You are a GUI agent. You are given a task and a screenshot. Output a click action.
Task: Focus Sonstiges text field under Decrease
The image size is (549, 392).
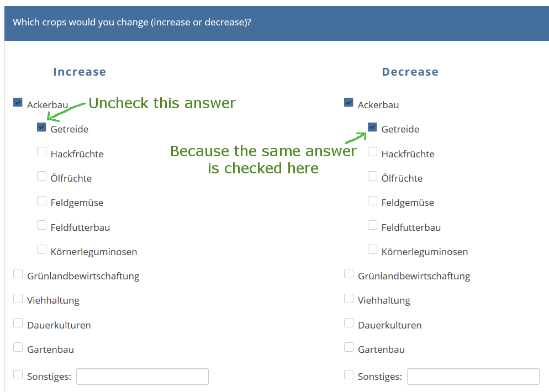point(473,377)
